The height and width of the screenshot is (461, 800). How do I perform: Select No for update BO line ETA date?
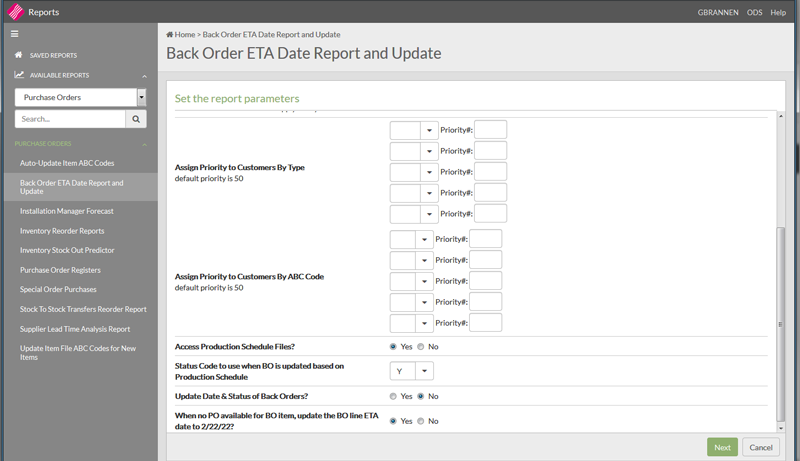click(x=421, y=421)
